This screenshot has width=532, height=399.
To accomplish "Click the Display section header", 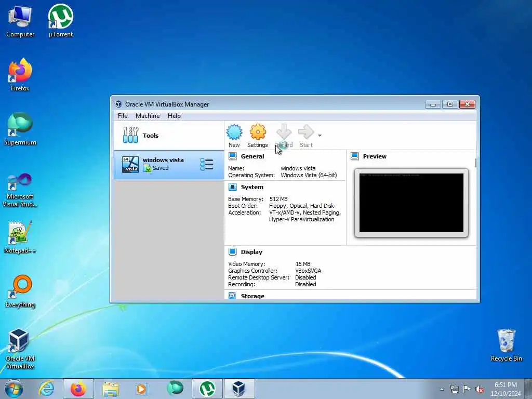I will [251, 252].
